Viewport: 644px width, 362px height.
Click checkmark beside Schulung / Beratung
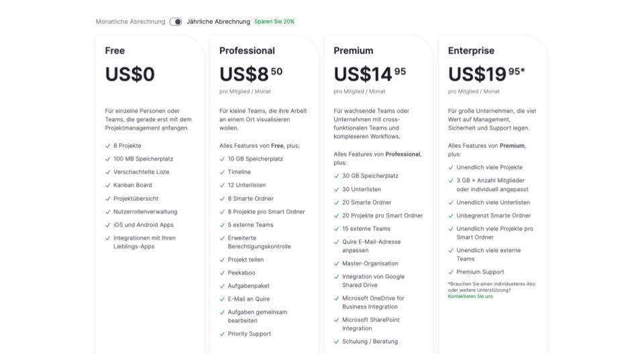pyautogui.click(x=337, y=342)
